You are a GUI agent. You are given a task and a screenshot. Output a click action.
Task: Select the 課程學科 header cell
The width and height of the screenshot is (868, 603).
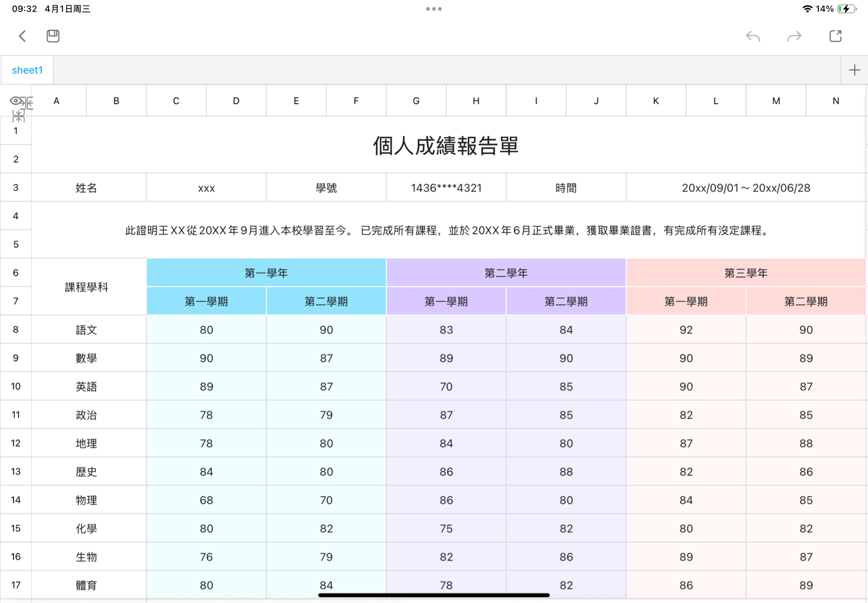pyautogui.click(x=86, y=287)
